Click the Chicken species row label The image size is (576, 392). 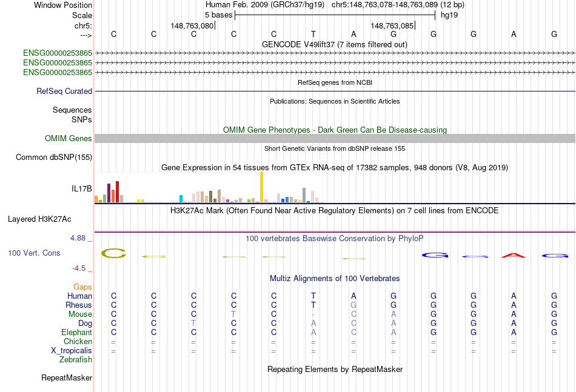tap(78, 341)
